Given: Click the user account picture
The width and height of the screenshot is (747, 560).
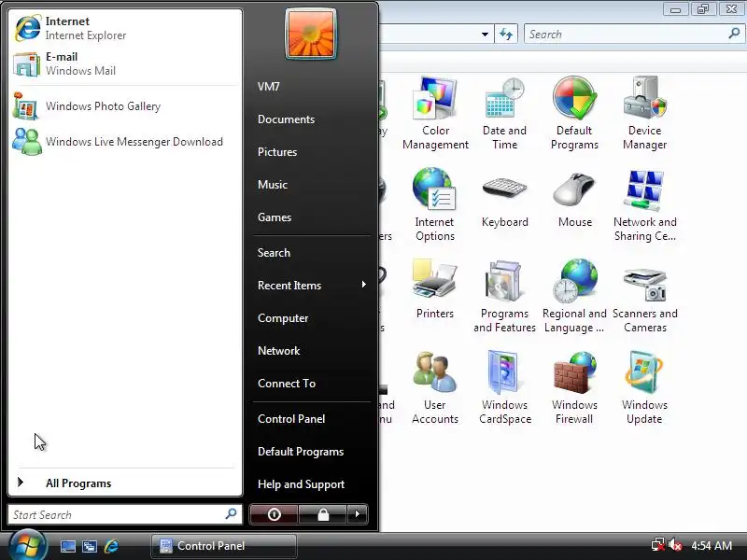Looking at the screenshot, I should pos(311,35).
